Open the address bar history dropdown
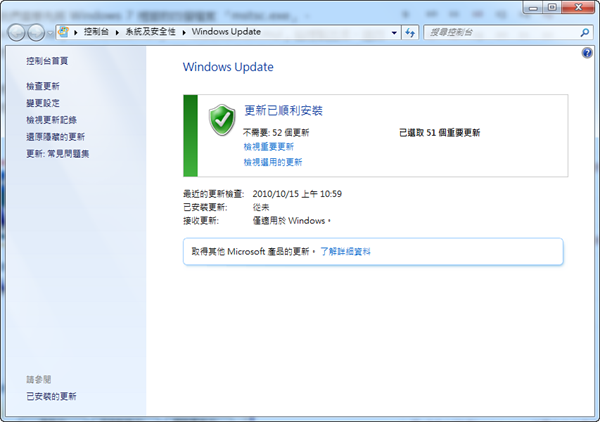The image size is (600, 422). click(394, 33)
